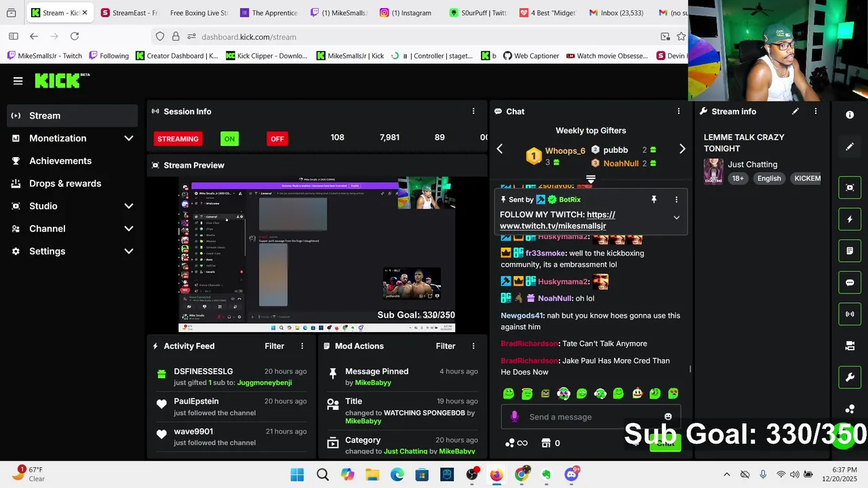Screen dimensions: 868x488
Task: Expand the Studio sidebar section
Action: point(129,206)
